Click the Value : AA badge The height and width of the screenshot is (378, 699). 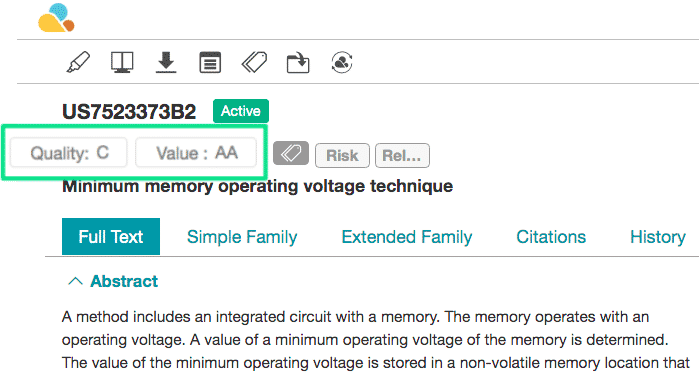pyautogui.click(x=196, y=153)
